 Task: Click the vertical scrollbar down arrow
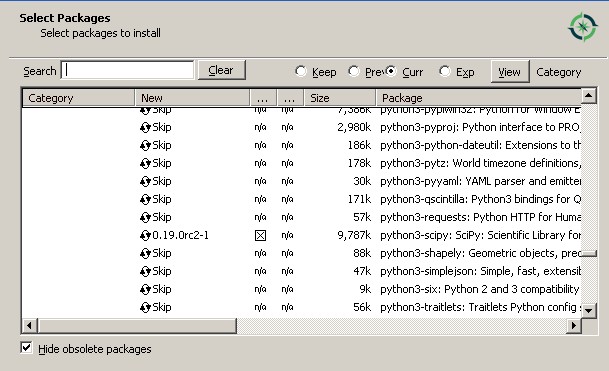pyautogui.click(x=589, y=310)
